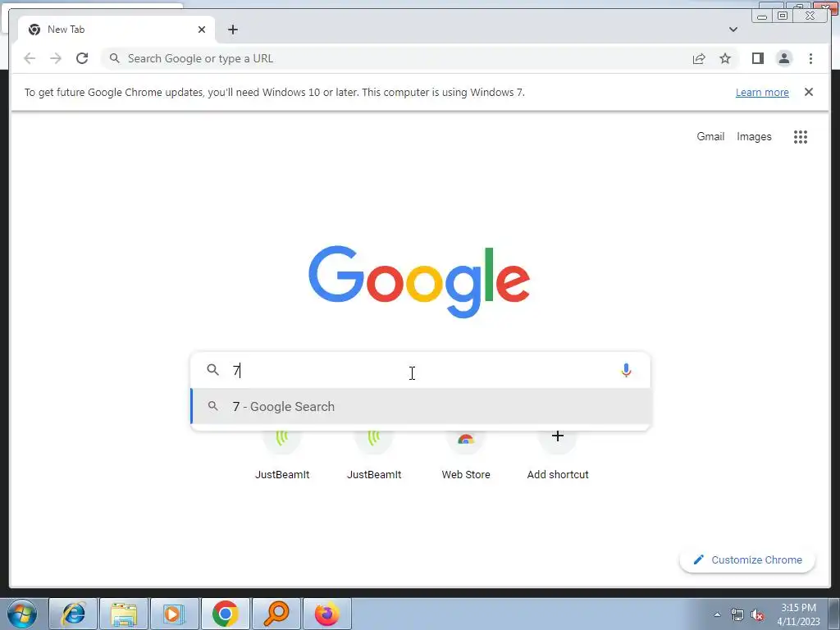Click Learn more about Chrome updates
840x630 pixels.
(x=762, y=92)
